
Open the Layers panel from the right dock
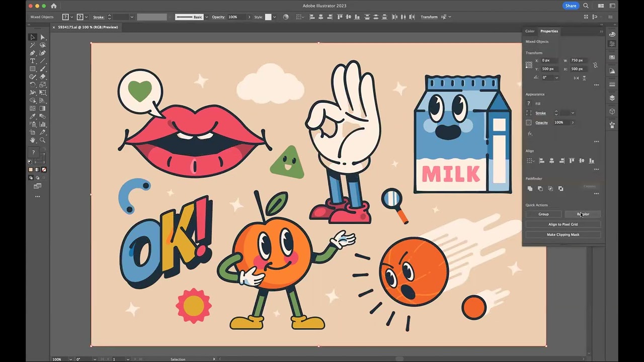(612, 98)
